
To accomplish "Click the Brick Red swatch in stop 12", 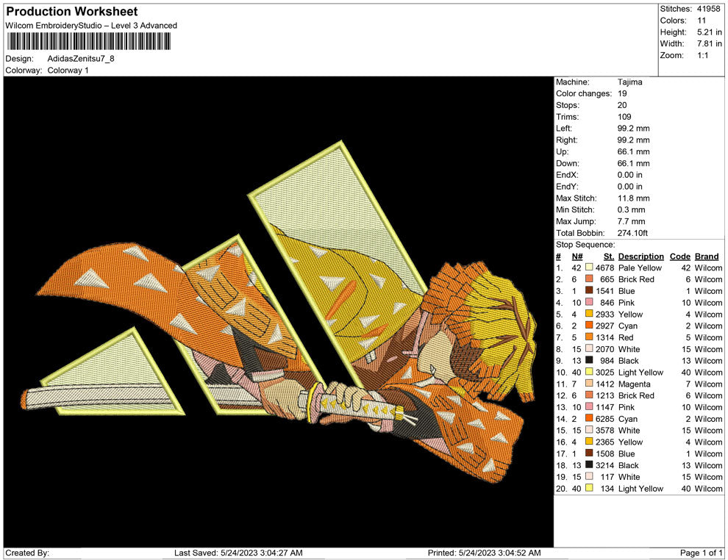I will click(589, 395).
